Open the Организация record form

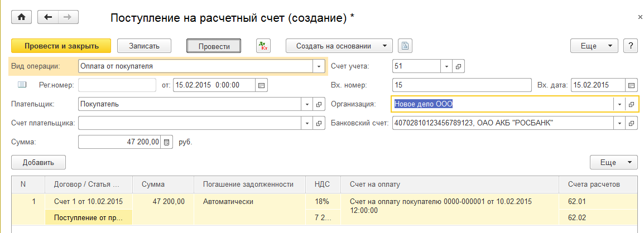pos(632,104)
